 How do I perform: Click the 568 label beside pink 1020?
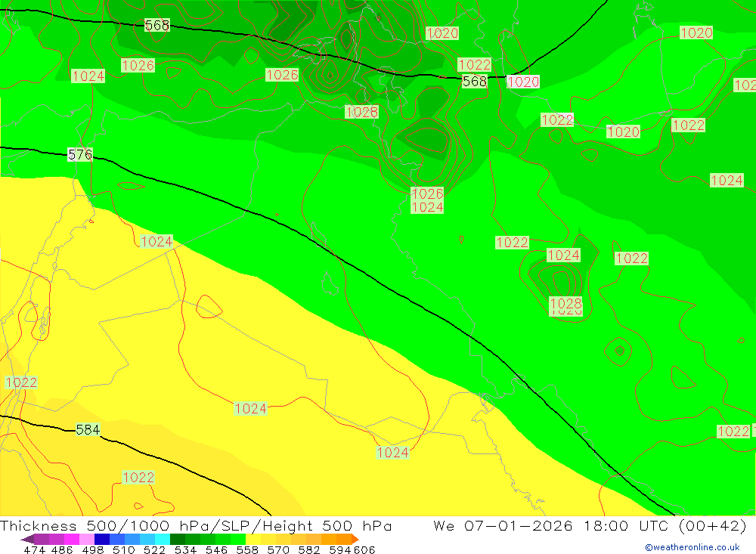475,81
